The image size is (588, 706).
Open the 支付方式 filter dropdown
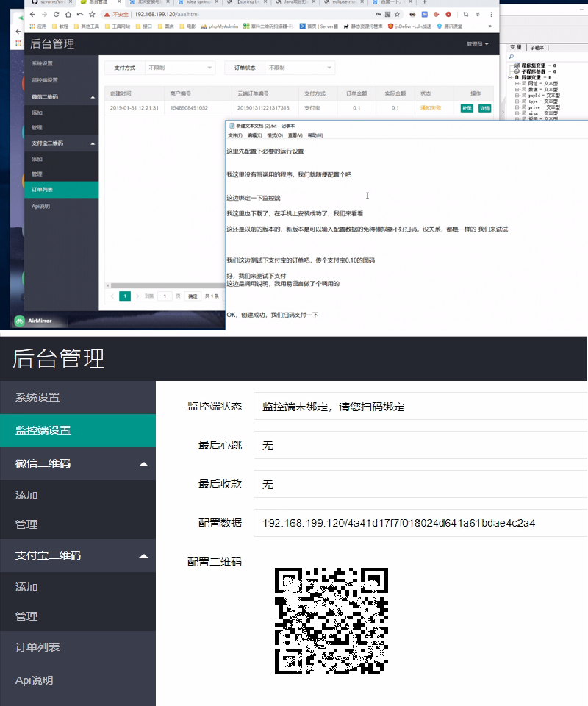[x=180, y=66]
